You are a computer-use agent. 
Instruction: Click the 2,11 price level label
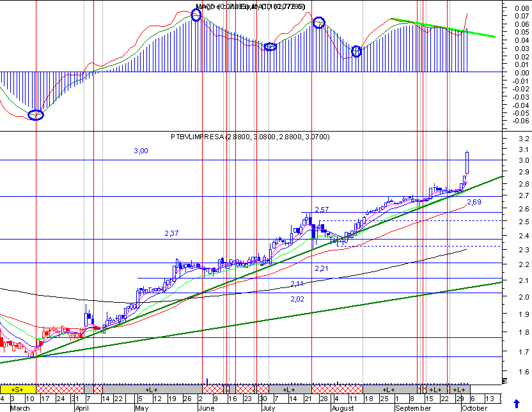coord(297,284)
